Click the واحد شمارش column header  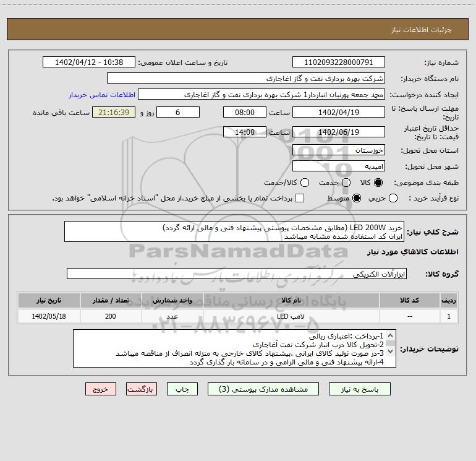(172, 300)
